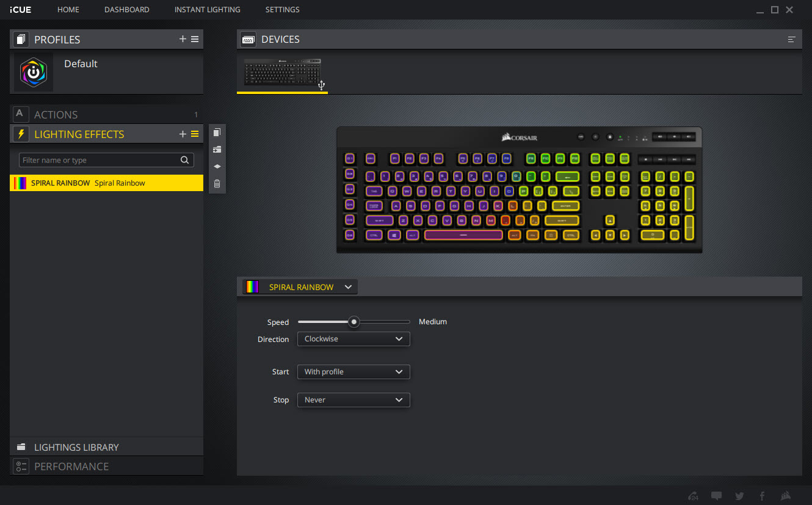Open Instant Lighting menu
This screenshot has width=812, height=505.
click(208, 10)
